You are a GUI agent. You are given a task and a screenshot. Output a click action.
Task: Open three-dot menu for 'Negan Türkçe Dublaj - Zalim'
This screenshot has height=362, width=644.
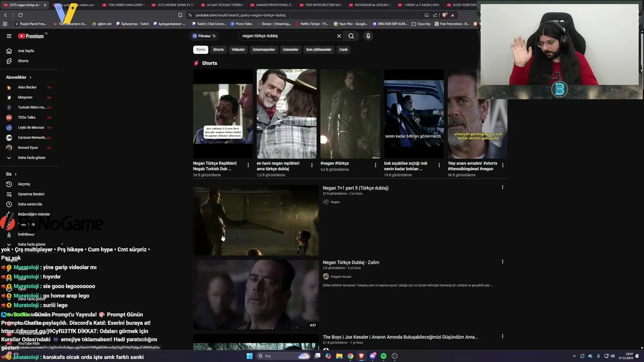coord(502,262)
